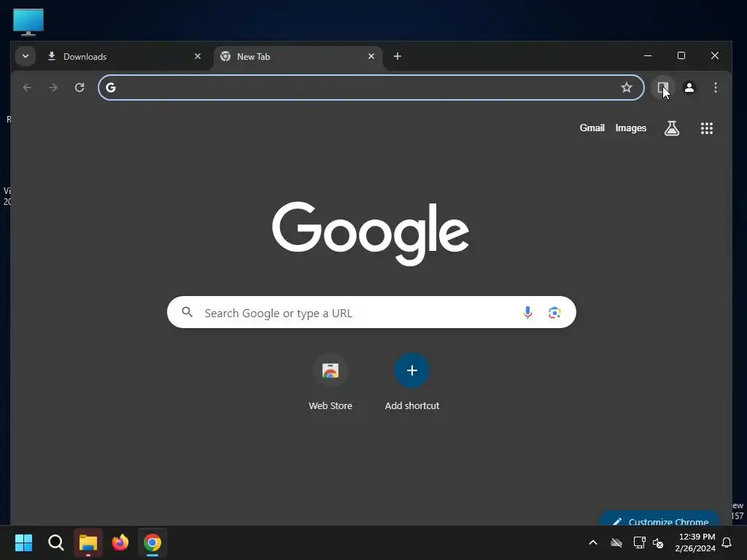Close the Downloads tab
Image resolution: width=747 pixels, height=560 pixels.
coord(198,56)
